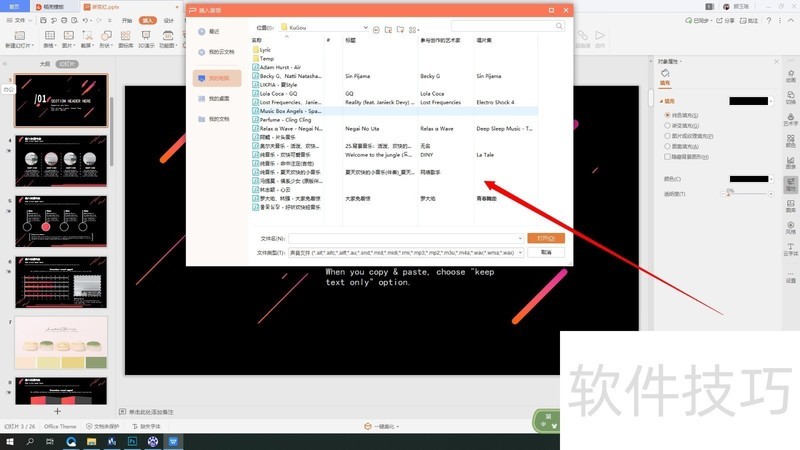The image size is (800, 450).
Task: Open the Art Text sidebar icon
Action: click(x=790, y=119)
